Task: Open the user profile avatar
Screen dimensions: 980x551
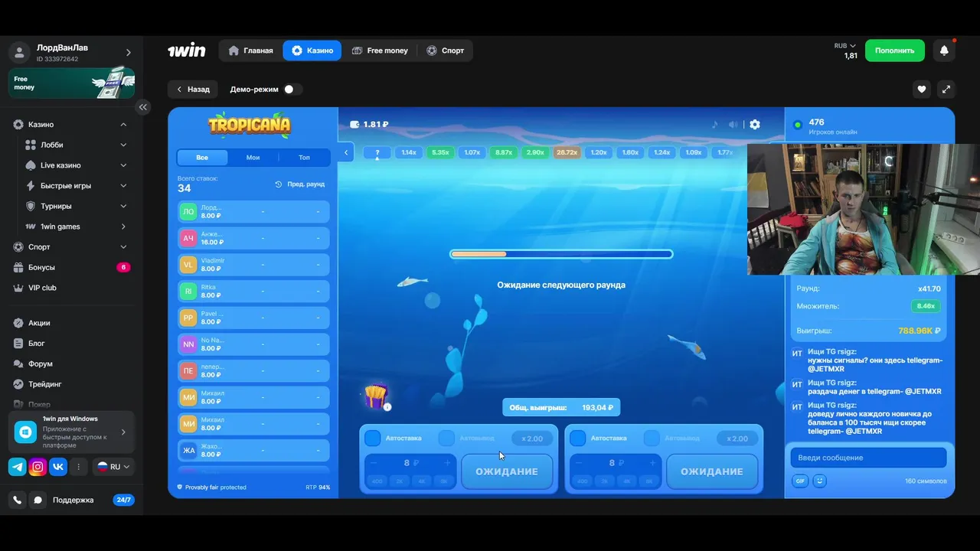Action: [x=19, y=53]
